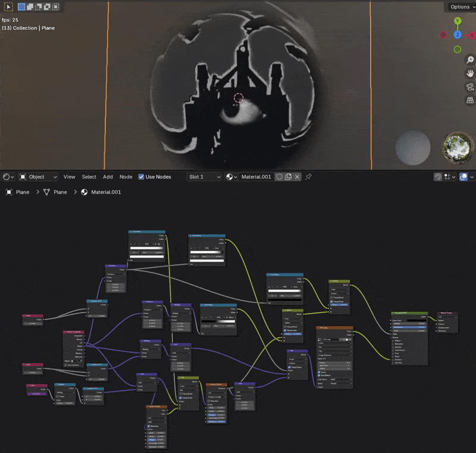This screenshot has height=453, width=476.
Task: Click the pan view hand icon
Action: point(470,73)
